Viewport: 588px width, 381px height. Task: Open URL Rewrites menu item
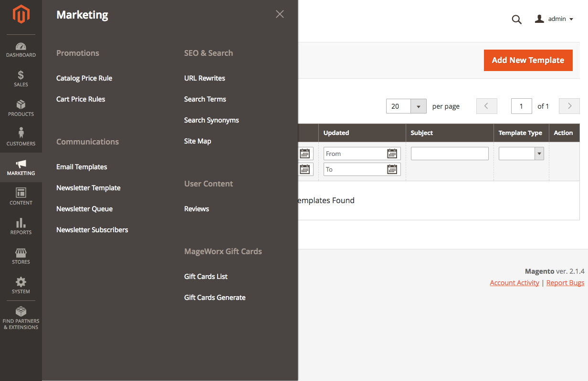click(205, 78)
